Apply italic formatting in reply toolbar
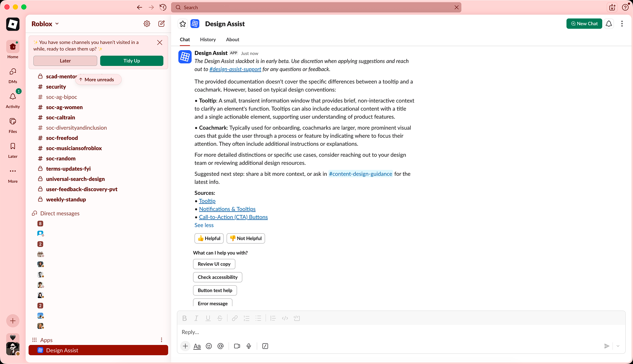This screenshot has height=364, width=633. (196, 318)
